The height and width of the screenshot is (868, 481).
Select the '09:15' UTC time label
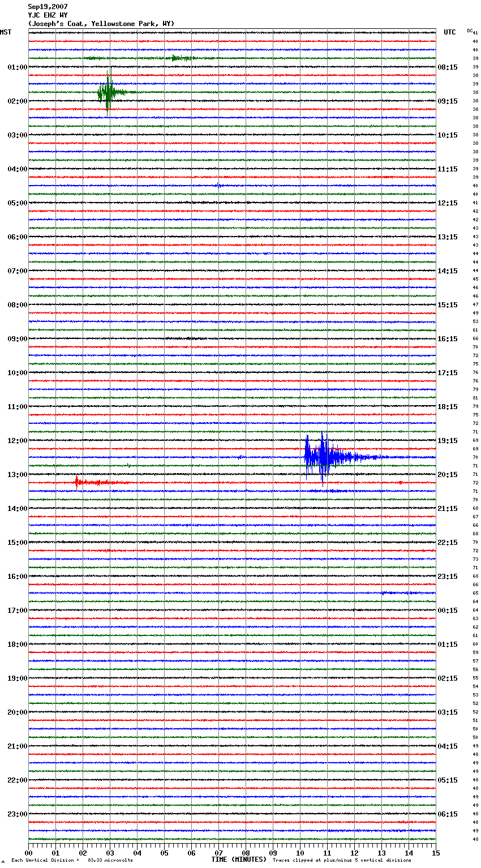click(448, 101)
